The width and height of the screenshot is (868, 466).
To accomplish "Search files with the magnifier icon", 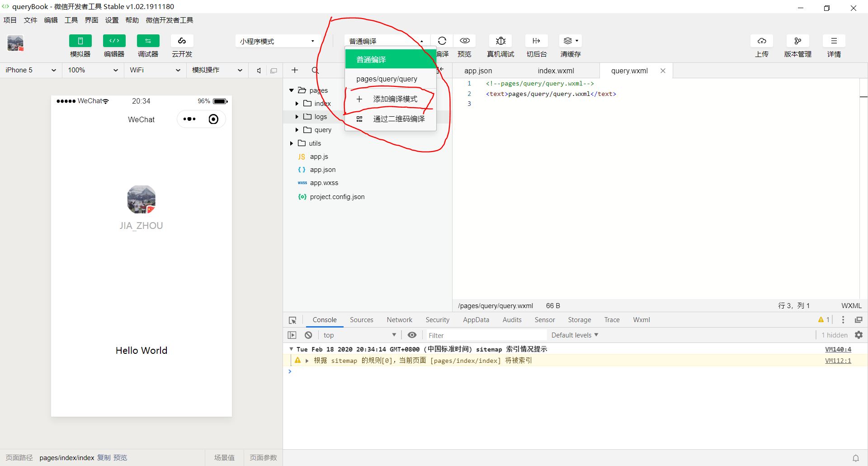I will [315, 70].
